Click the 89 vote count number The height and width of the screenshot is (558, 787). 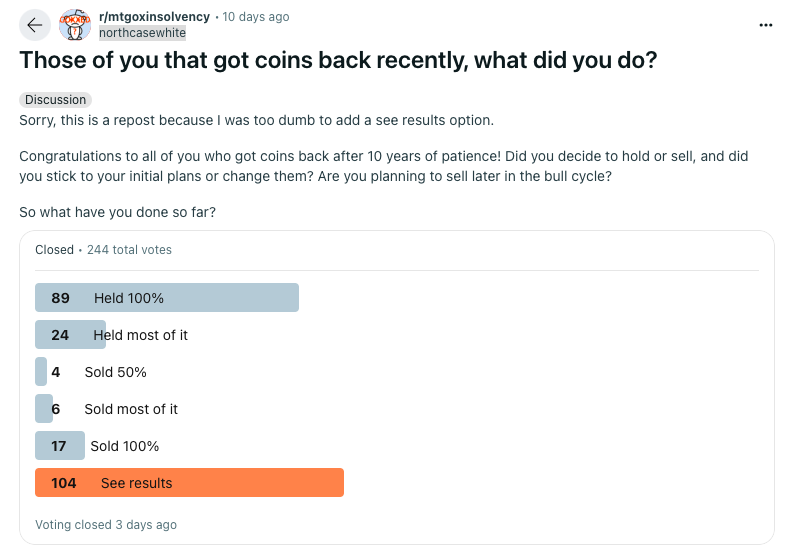click(60, 298)
